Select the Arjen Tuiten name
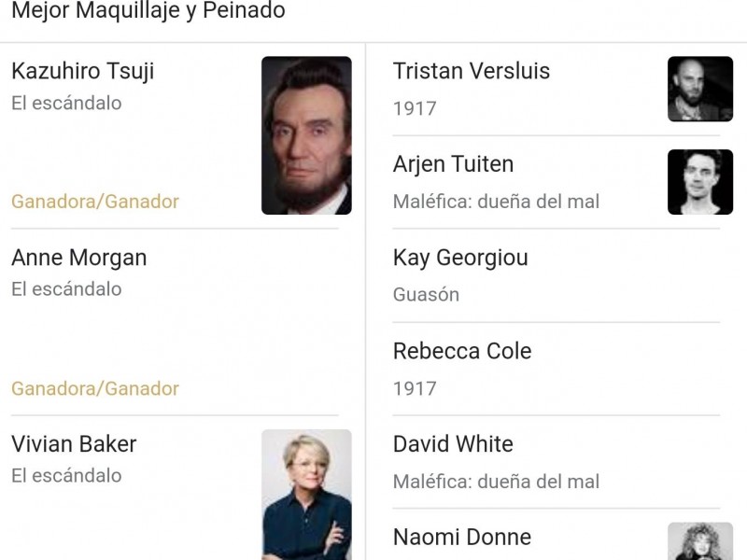The height and width of the screenshot is (560, 747). click(x=453, y=164)
